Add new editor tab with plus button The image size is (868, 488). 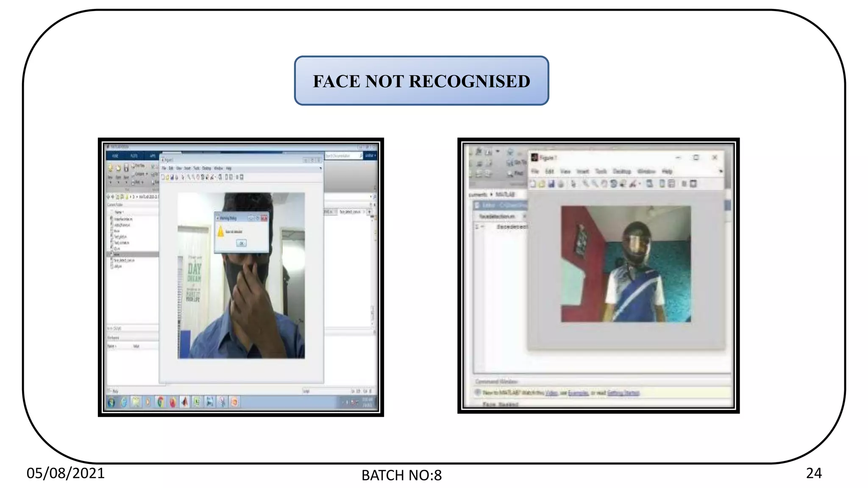(x=370, y=212)
